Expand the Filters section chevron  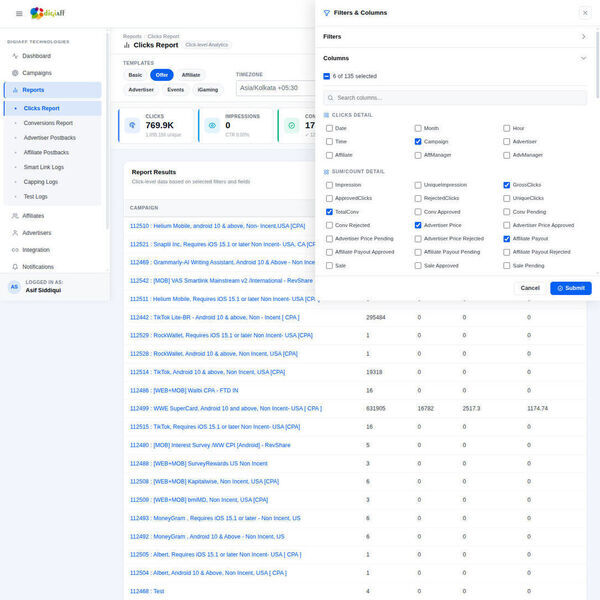(x=584, y=37)
